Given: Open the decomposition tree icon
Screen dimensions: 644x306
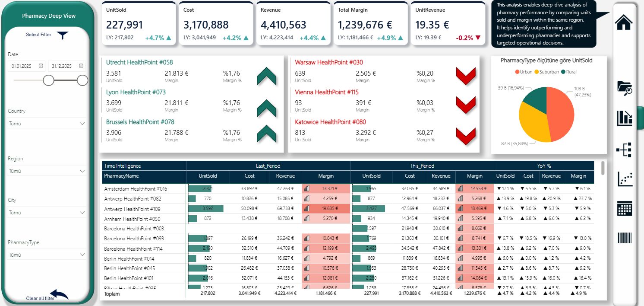Looking at the screenshot, I should pos(624,150).
